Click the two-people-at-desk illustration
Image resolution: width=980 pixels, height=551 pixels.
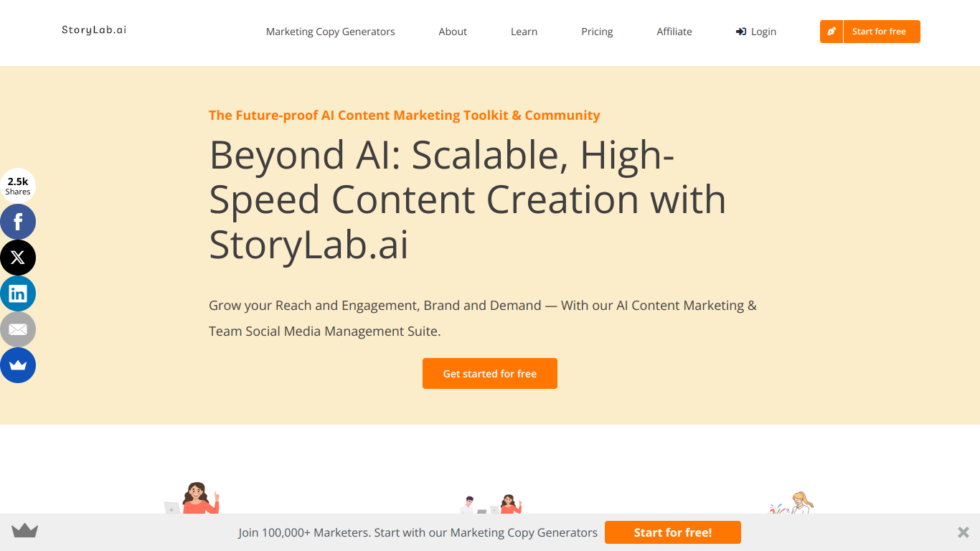point(491,504)
